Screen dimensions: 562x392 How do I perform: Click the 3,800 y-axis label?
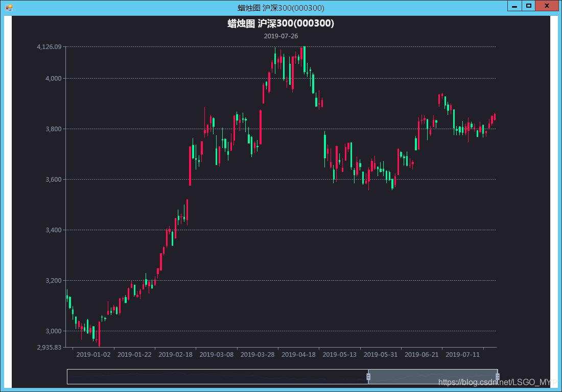pos(54,129)
